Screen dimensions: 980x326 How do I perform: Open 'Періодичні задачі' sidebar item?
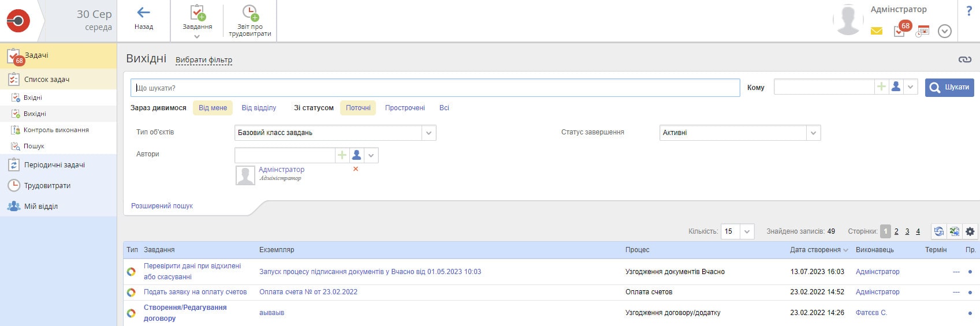(x=54, y=165)
